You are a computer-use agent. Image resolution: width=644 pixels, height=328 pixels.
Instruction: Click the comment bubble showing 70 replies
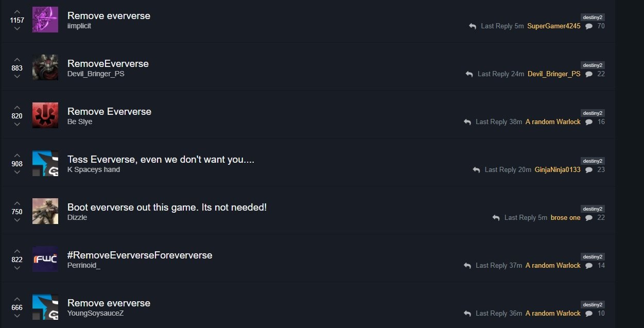point(589,26)
